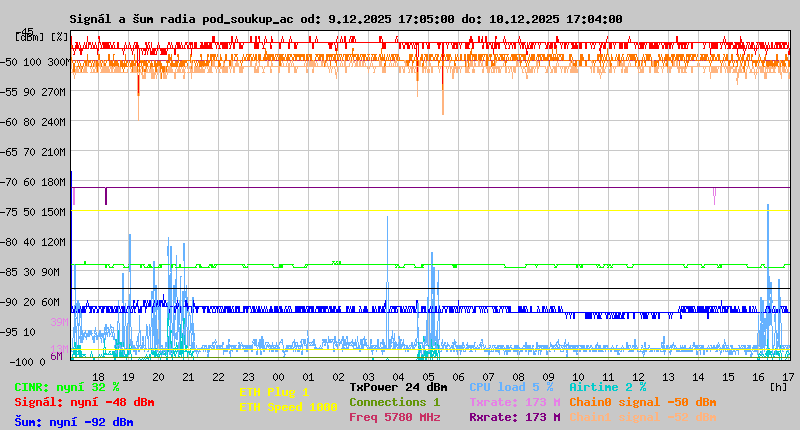The height and width of the screenshot is (430, 800).
Task: Click the '-70 60 180M' y-axis label
Action: pos(33,182)
